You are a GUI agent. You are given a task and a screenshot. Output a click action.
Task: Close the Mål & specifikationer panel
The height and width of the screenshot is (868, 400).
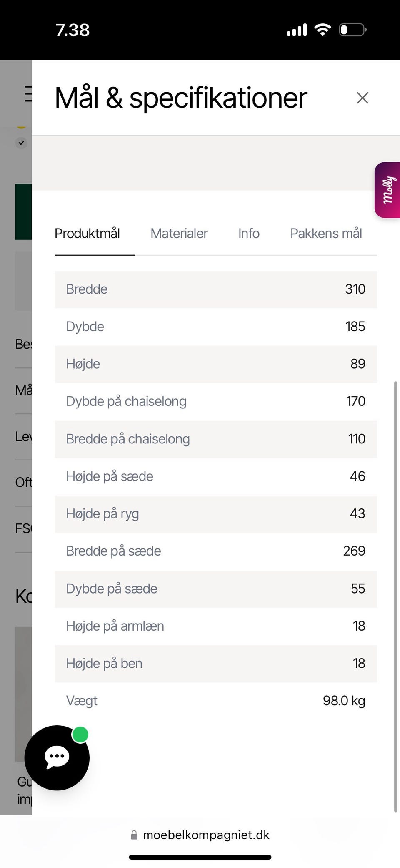pos(362,98)
